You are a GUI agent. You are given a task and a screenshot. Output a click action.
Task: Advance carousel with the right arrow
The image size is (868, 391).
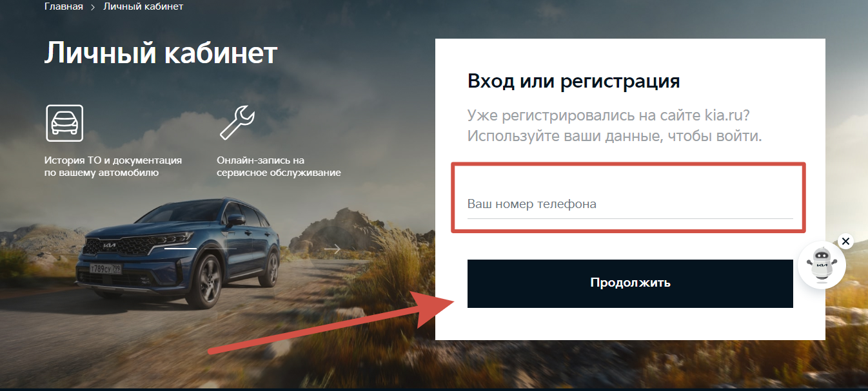[333, 249]
